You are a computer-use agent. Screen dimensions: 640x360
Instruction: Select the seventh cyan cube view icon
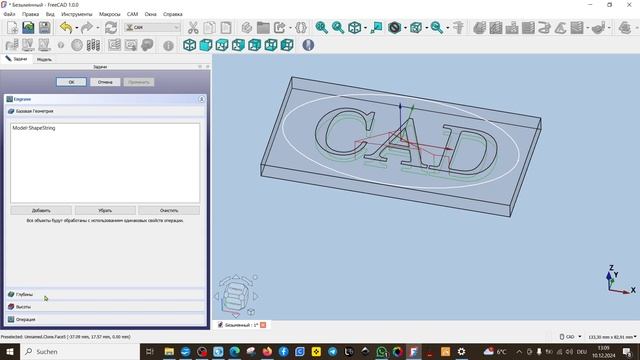[x=287, y=45]
